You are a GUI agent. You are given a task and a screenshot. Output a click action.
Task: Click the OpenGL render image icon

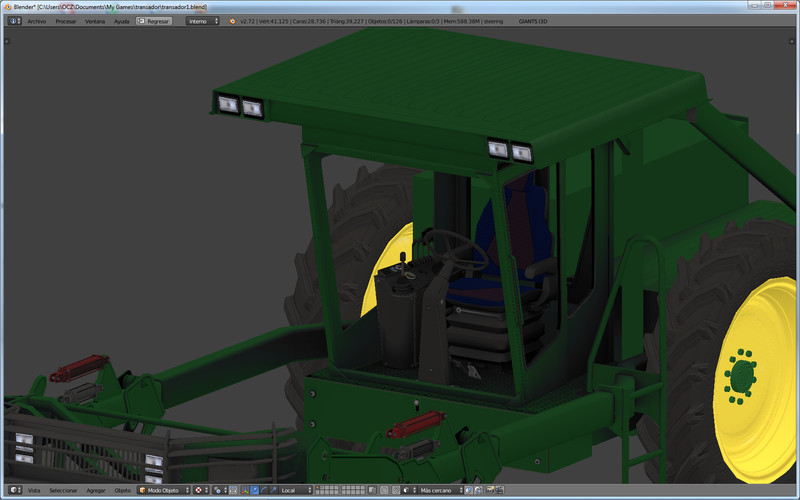click(491, 490)
